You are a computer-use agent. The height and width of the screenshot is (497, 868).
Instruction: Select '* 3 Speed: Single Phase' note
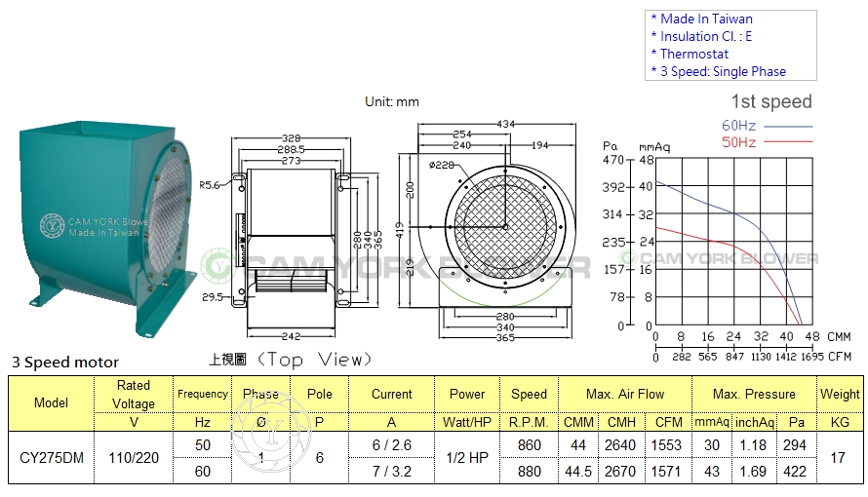719,71
